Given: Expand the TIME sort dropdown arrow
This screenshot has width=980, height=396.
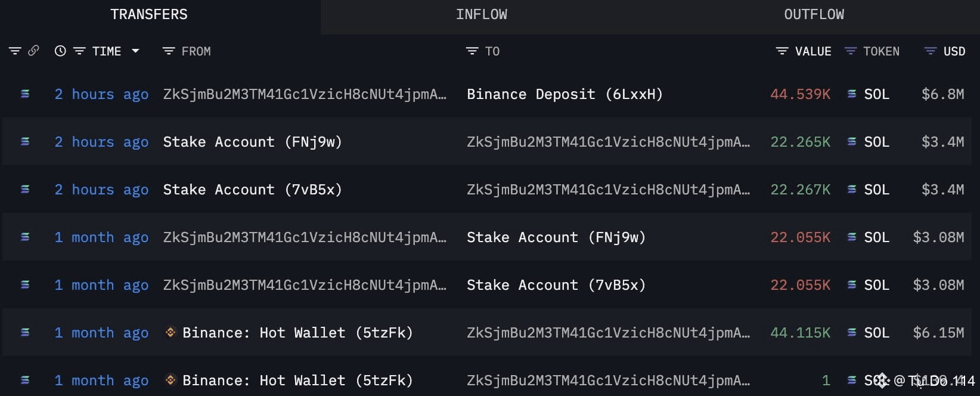Looking at the screenshot, I should [x=135, y=51].
